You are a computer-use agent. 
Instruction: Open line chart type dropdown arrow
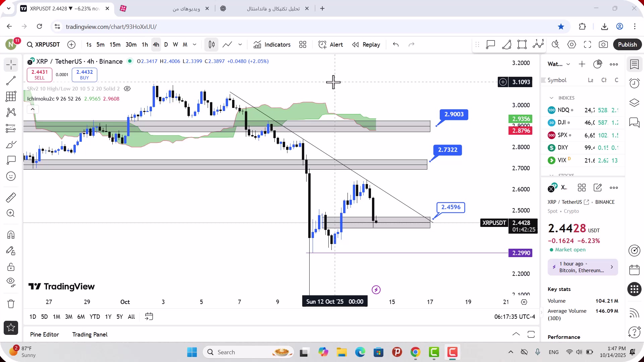coord(240,45)
